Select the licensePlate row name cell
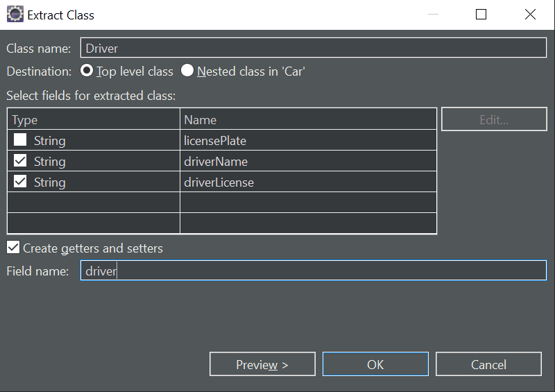This screenshot has height=392, width=555. coord(308,140)
